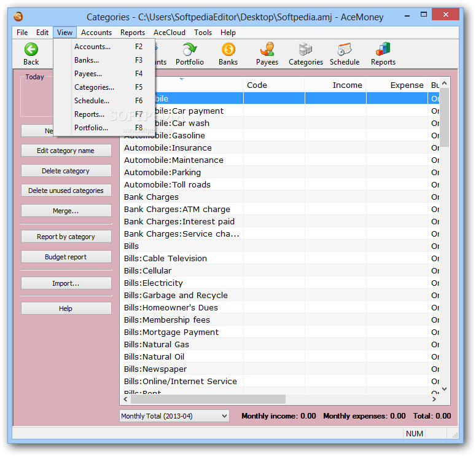Open the AceCloud menu
This screenshot has height=456, width=476.
click(x=170, y=33)
